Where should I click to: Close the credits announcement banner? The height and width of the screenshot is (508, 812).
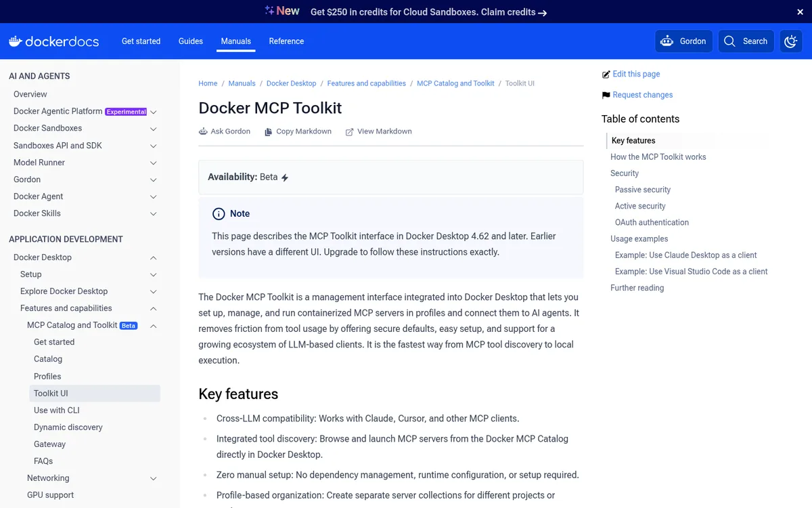(800, 12)
